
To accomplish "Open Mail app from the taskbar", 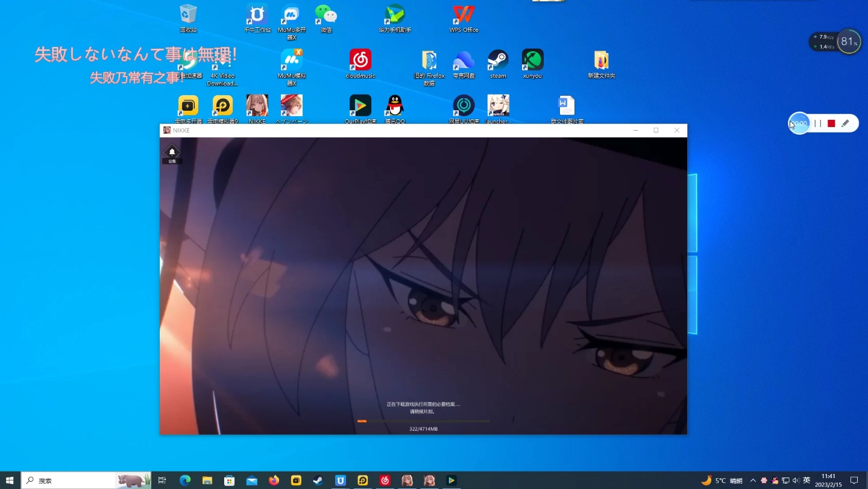I will tap(252, 480).
